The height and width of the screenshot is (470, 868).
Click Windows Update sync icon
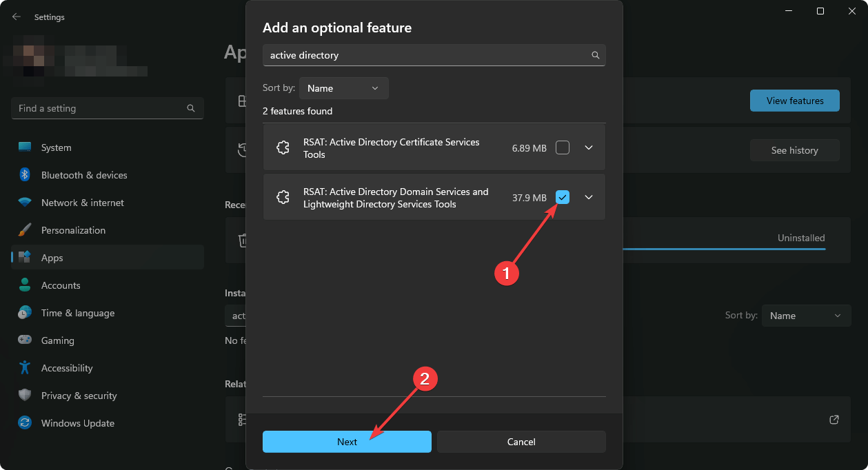(x=25, y=423)
